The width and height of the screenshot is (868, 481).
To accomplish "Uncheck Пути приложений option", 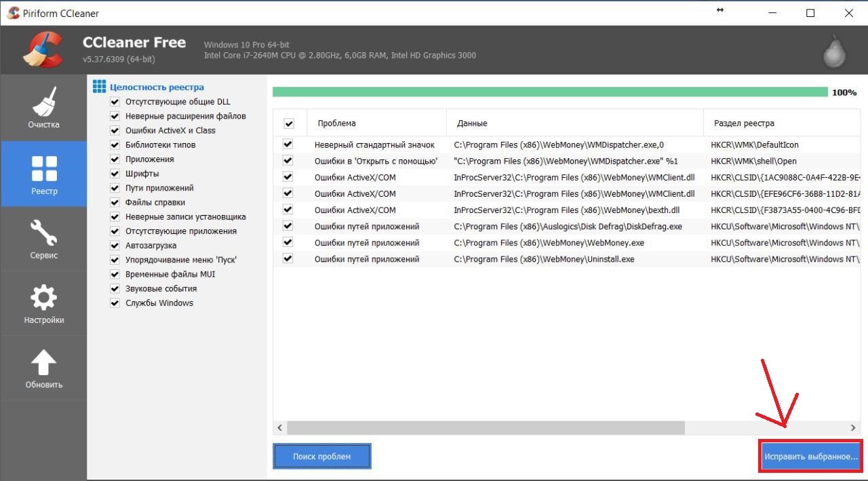I will (115, 188).
